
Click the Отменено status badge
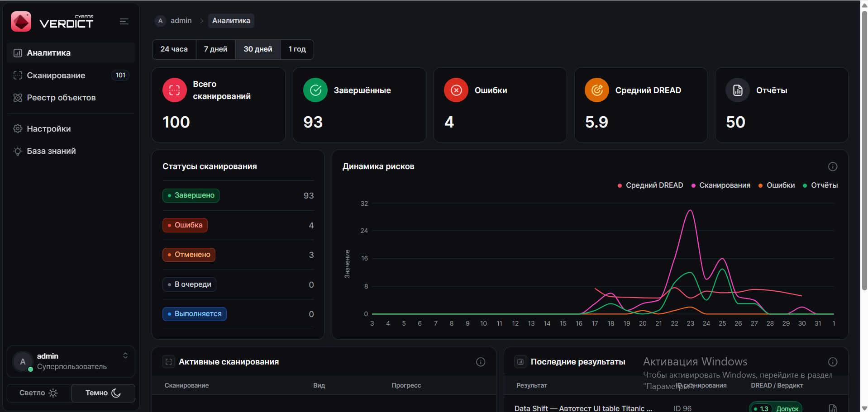(x=189, y=255)
